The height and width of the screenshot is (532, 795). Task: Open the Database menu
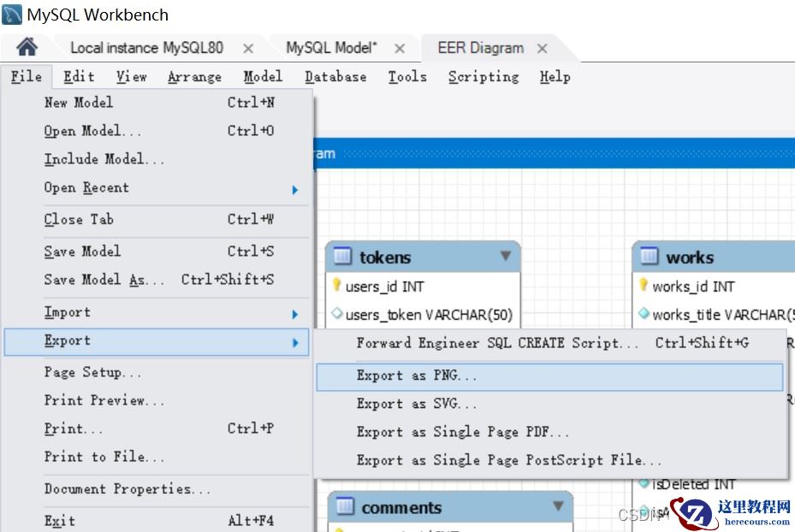tap(335, 76)
